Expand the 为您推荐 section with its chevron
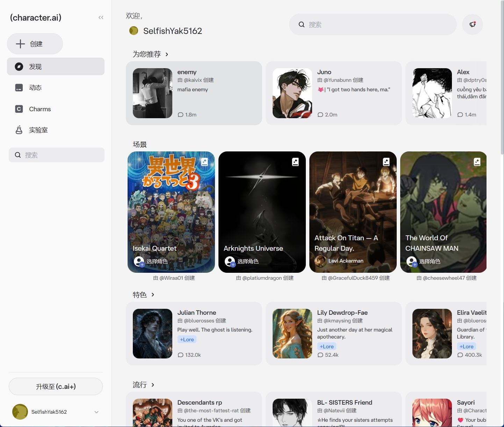Image resolution: width=504 pixels, height=427 pixels. 167,54
